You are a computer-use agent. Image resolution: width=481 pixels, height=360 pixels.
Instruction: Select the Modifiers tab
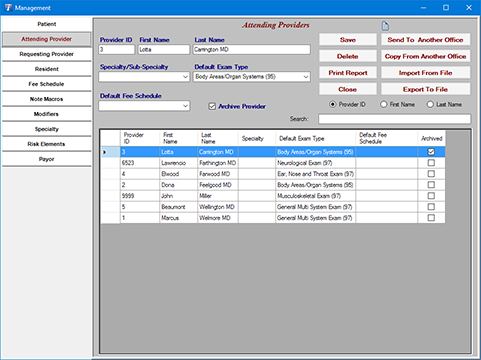tap(47, 114)
